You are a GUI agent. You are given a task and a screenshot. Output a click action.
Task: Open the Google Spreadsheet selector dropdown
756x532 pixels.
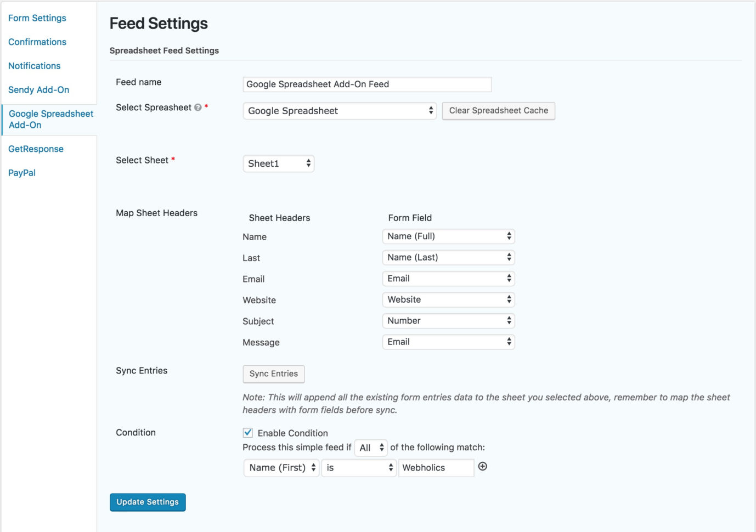(x=338, y=111)
